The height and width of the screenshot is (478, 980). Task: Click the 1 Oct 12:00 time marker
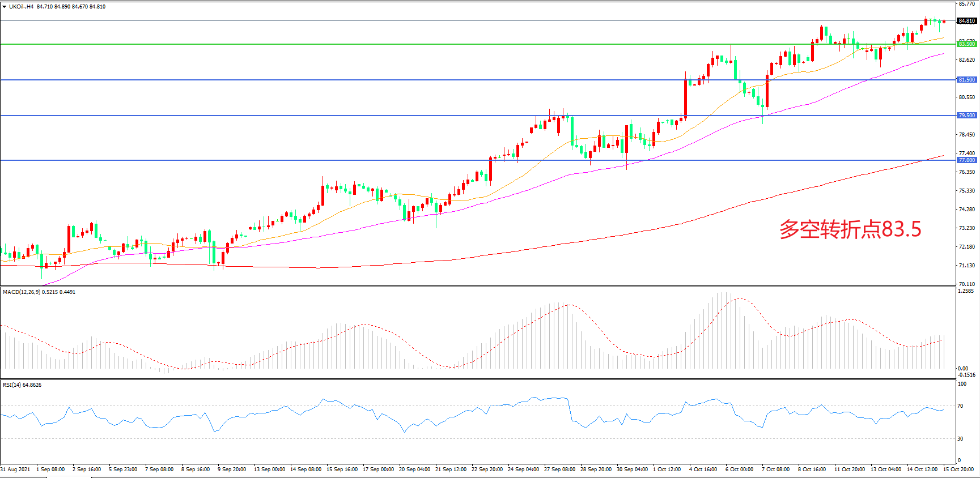667,470
